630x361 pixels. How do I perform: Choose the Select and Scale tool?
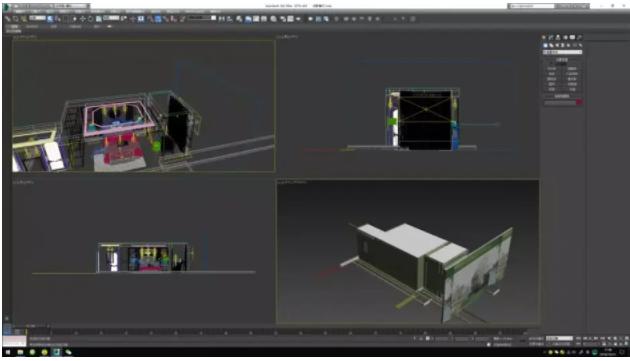(98, 19)
